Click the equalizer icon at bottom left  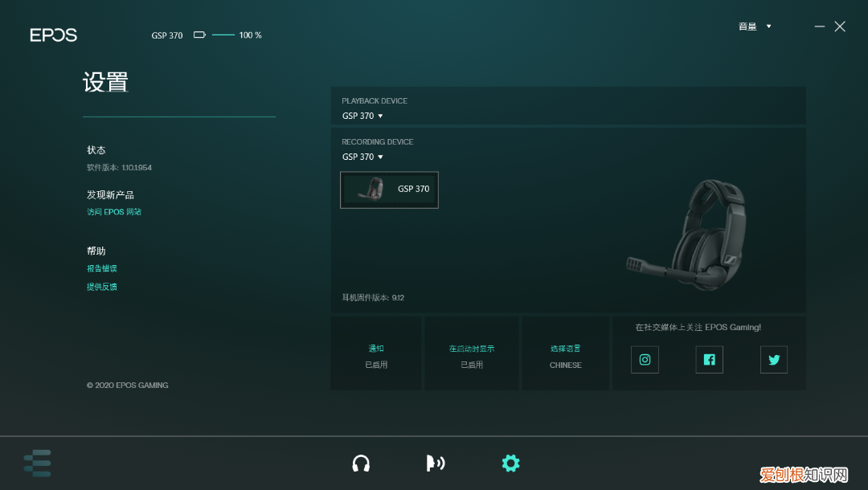pyautogui.click(x=37, y=463)
